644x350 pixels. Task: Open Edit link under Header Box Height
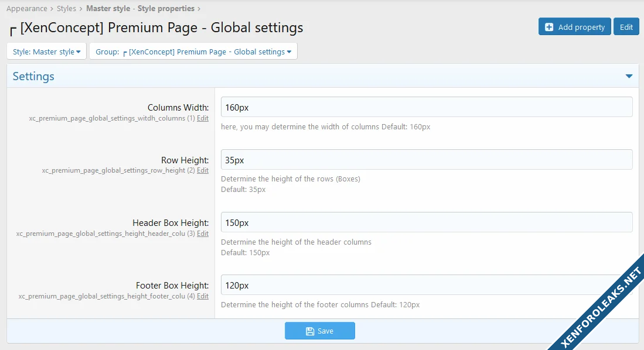[203, 234]
